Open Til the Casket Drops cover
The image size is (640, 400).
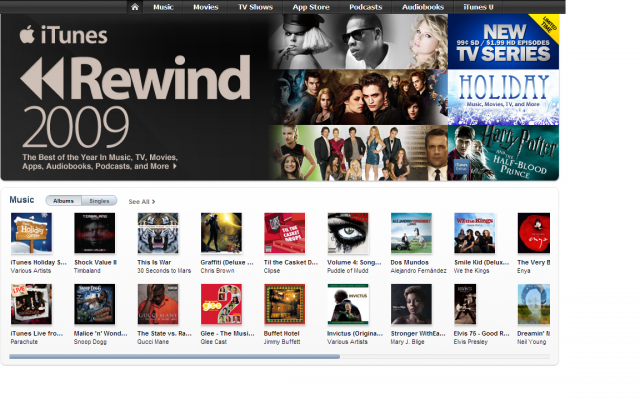point(284,233)
